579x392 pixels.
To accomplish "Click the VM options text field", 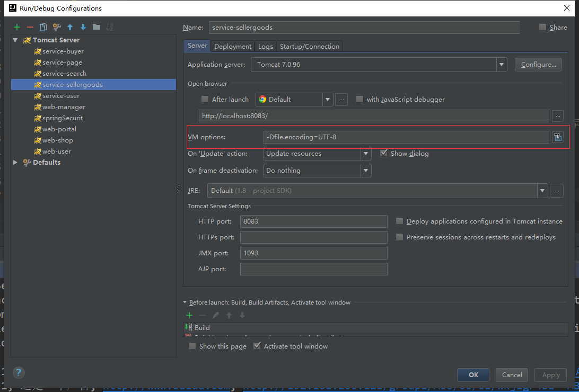I will (x=407, y=137).
